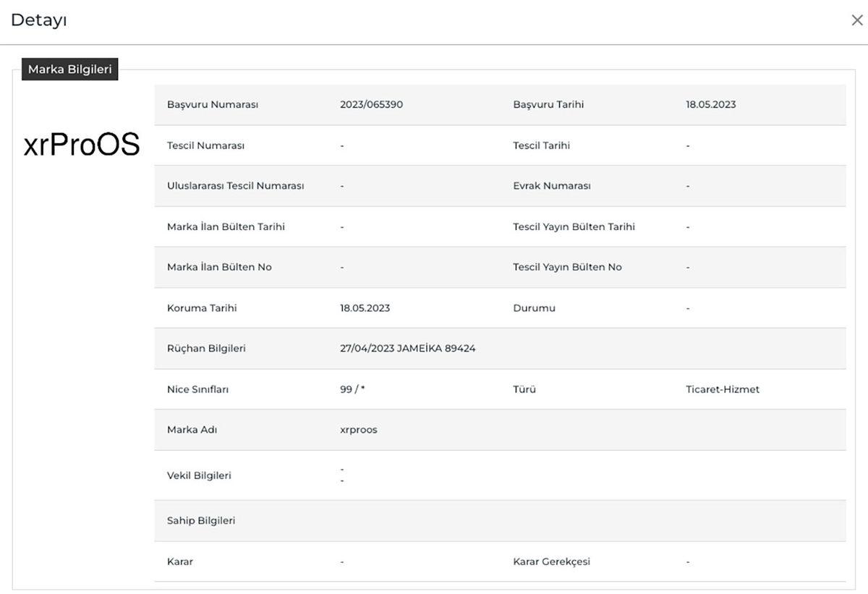Click the Marka Bilgileri section header
Image resolution: width=868 pixels, height=594 pixels.
coord(69,69)
